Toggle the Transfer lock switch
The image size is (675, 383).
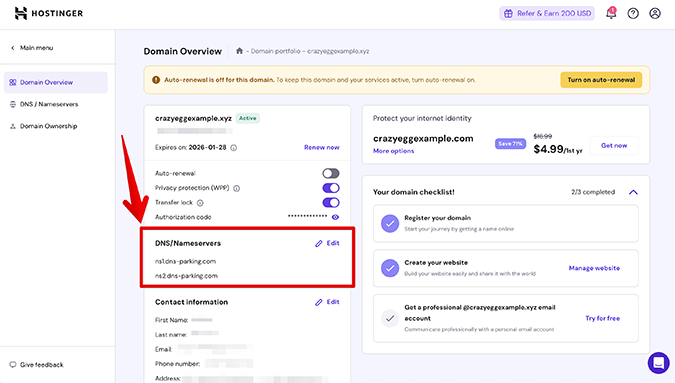331,203
